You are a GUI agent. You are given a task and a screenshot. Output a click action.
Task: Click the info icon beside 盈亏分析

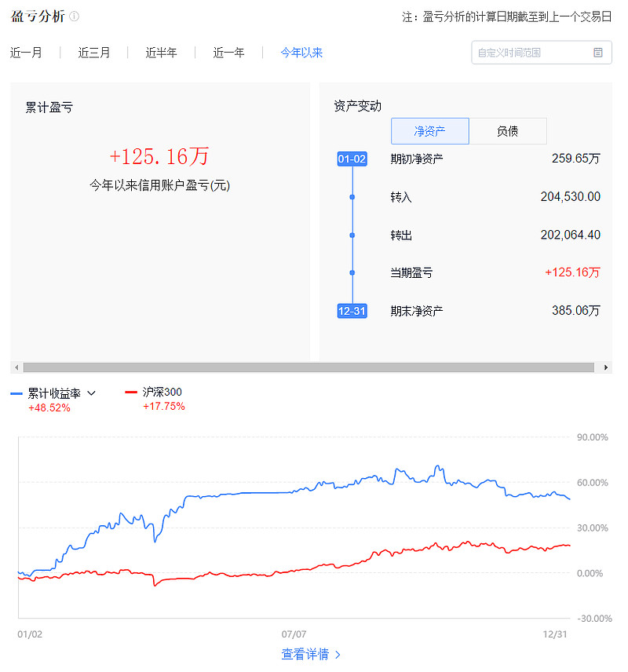(x=74, y=16)
